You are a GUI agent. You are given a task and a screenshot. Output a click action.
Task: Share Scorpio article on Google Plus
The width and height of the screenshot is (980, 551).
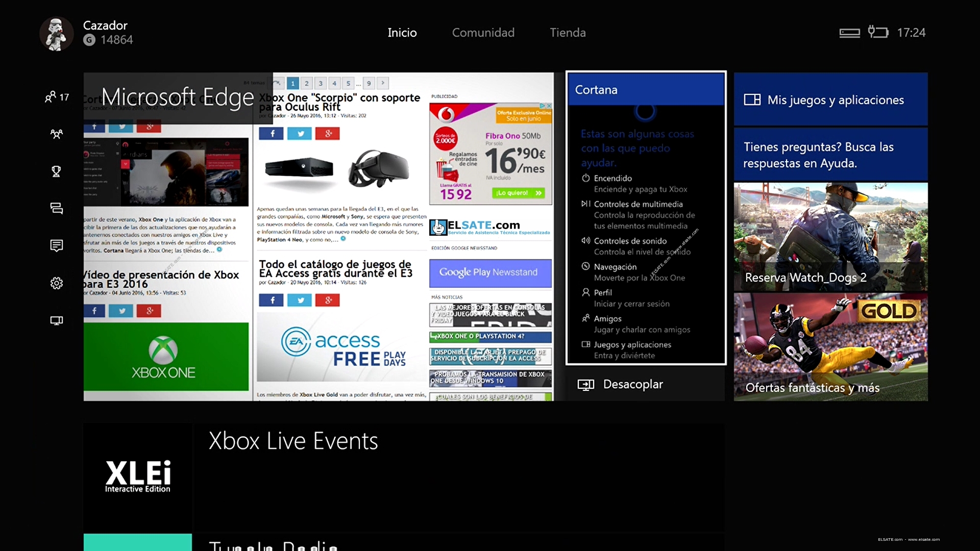[328, 134]
